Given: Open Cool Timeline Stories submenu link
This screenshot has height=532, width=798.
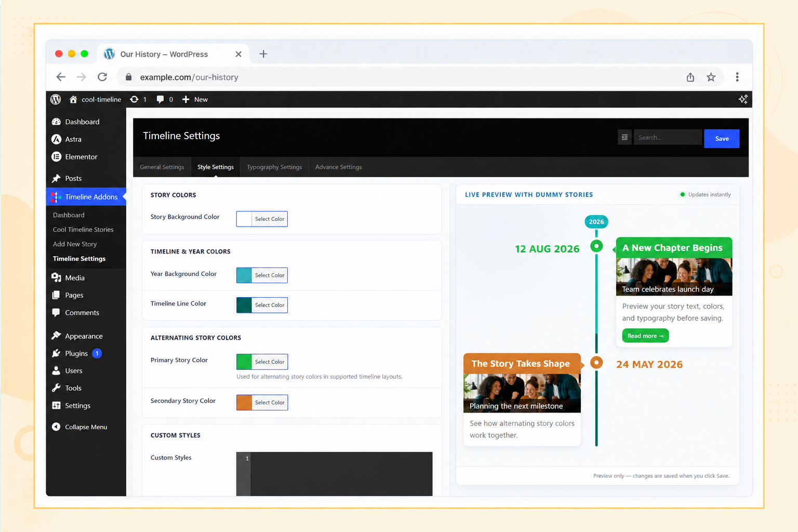Looking at the screenshot, I should point(83,230).
